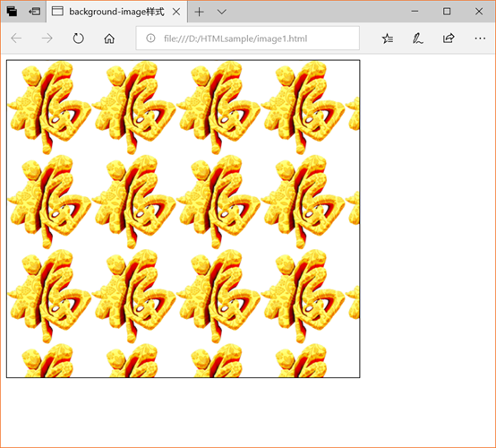The height and width of the screenshot is (448, 496).
Task: Show site information icon in address bar
Action: point(150,39)
